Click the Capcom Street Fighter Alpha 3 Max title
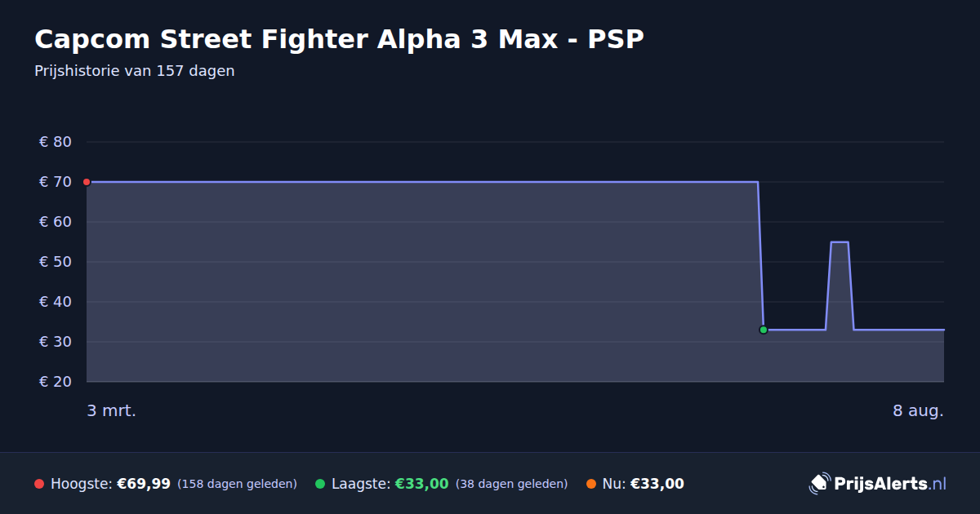Screen dimensions: 980x514 pos(339,39)
